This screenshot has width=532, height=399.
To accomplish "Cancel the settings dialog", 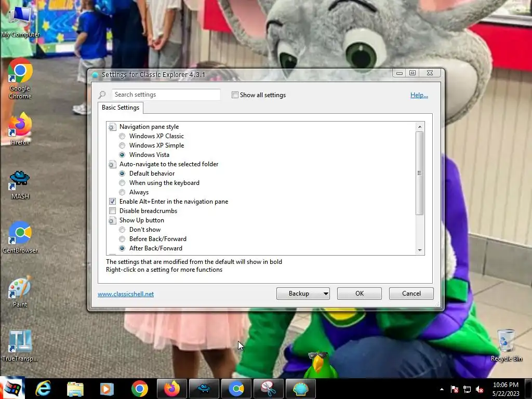I will tap(411, 294).
